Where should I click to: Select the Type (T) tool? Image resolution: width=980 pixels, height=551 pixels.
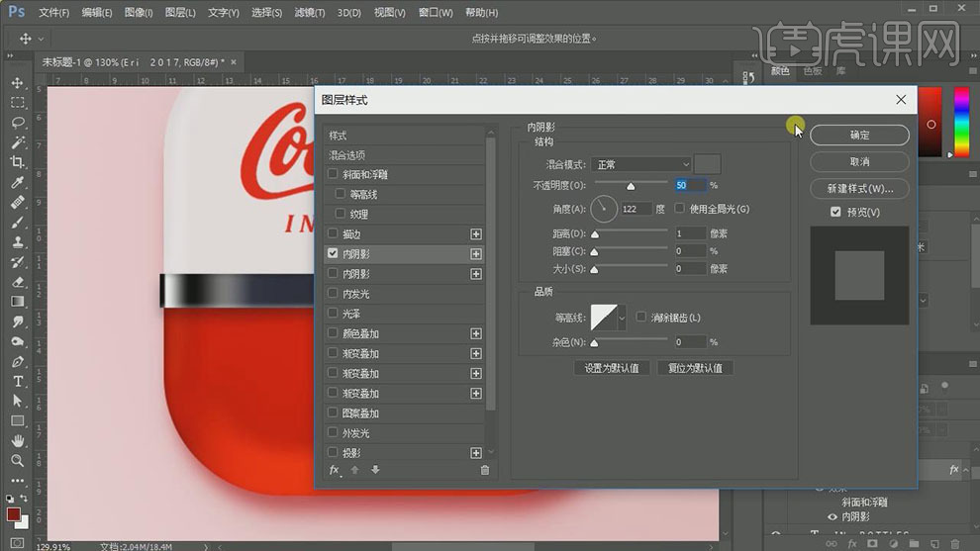click(x=18, y=381)
